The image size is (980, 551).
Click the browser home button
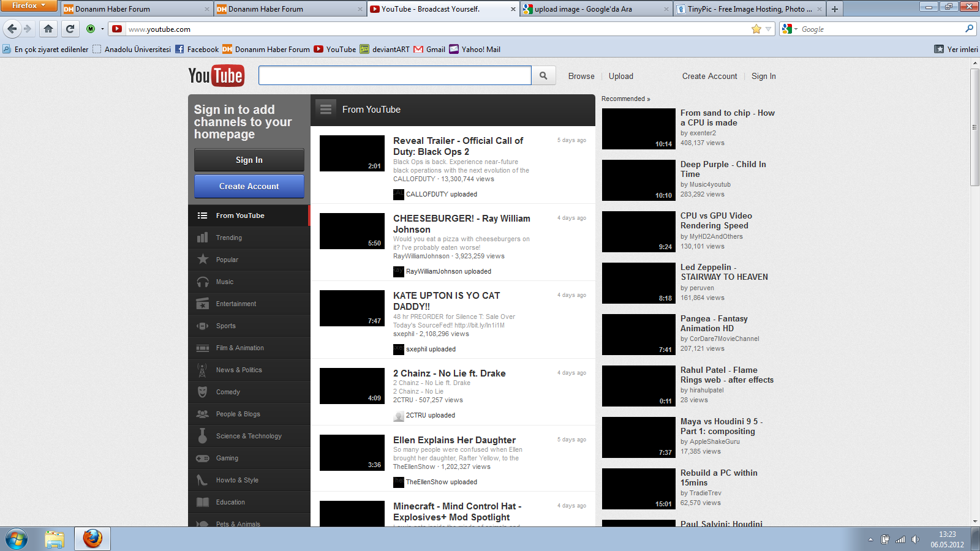click(48, 29)
